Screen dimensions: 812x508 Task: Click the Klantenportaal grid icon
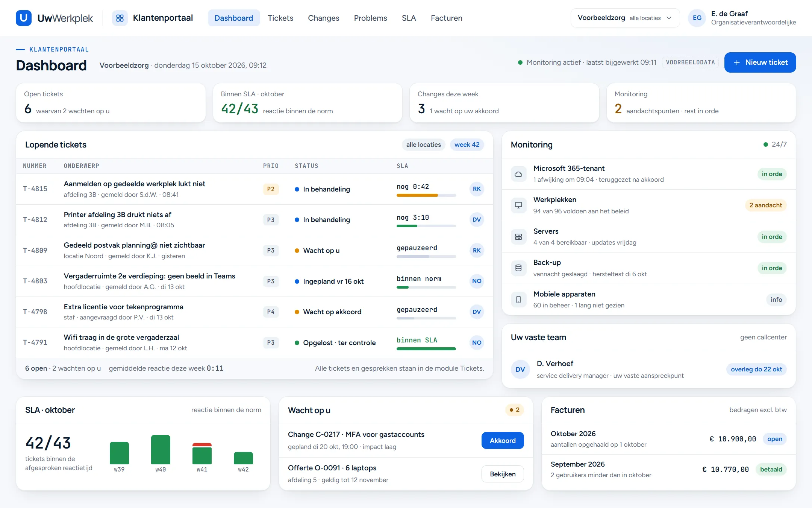pyautogui.click(x=120, y=18)
